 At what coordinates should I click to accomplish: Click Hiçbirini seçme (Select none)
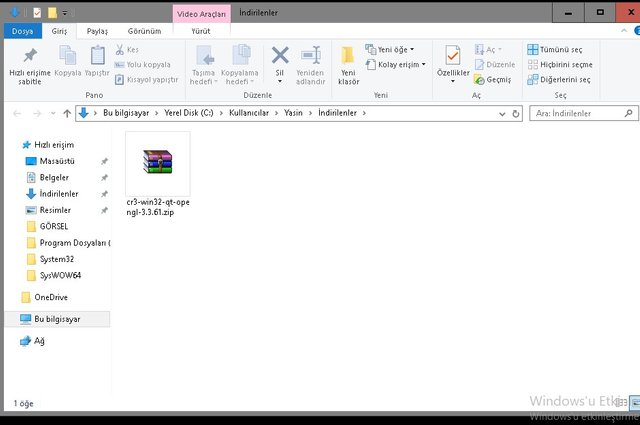560,65
